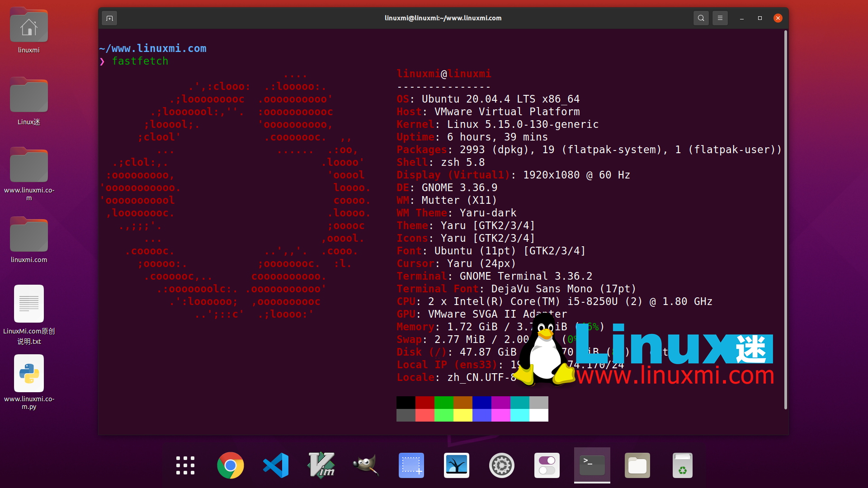Click the bright yellow color block
868x488 pixels.
pos(463,415)
